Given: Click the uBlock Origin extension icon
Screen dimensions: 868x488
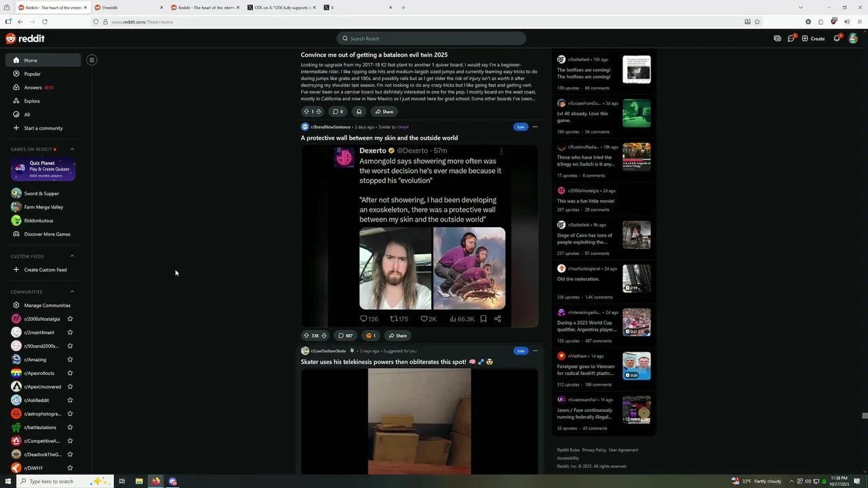Looking at the screenshot, I should pyautogui.click(x=834, y=22).
